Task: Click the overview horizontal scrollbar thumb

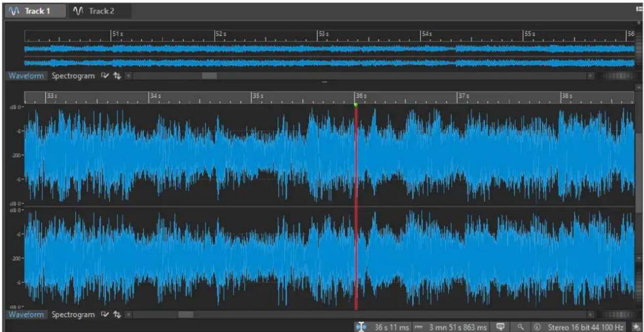Action: [x=209, y=76]
